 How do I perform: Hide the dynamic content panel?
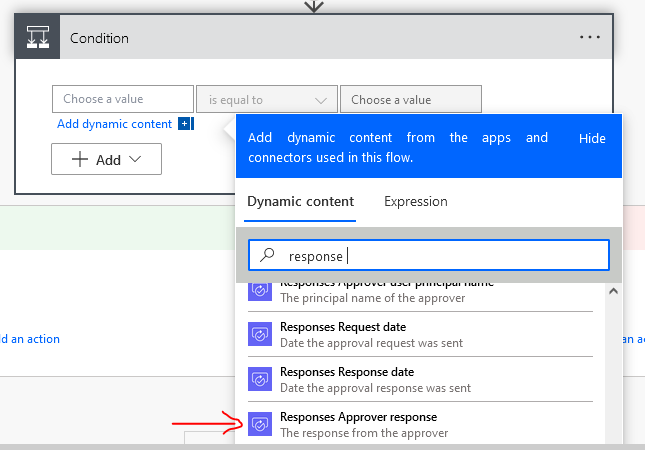[x=592, y=138]
